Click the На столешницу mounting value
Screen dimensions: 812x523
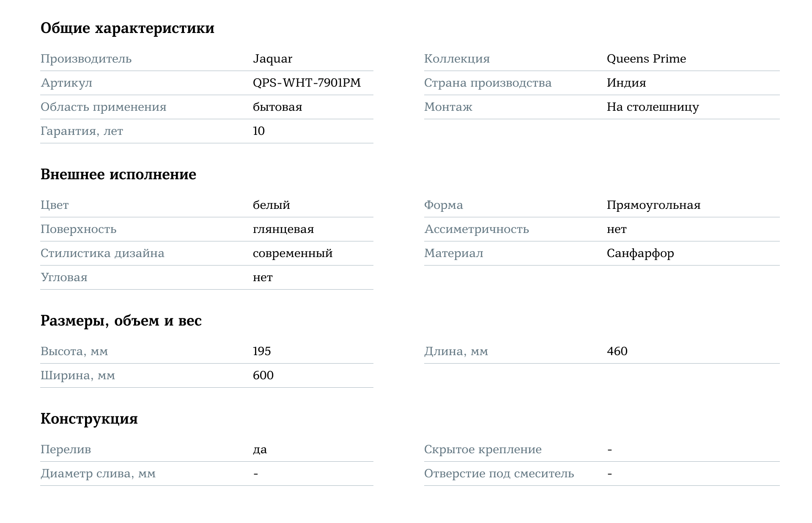tap(653, 107)
